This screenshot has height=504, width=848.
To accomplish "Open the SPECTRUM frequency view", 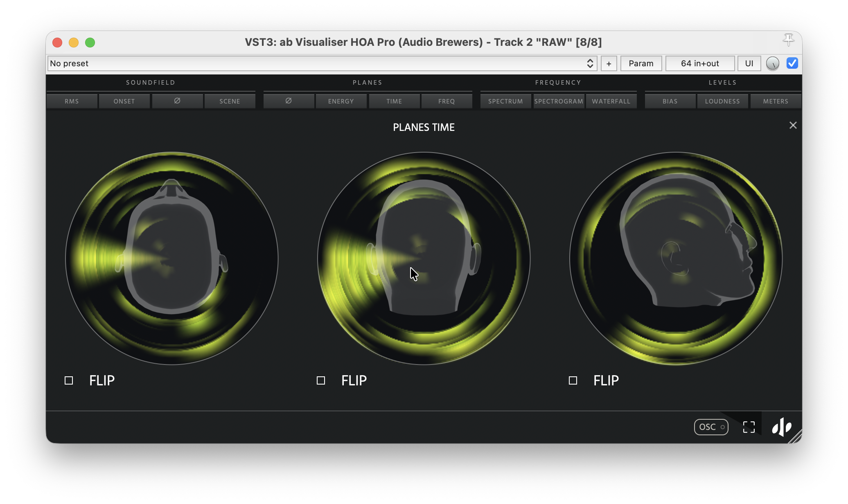I will [x=506, y=101].
